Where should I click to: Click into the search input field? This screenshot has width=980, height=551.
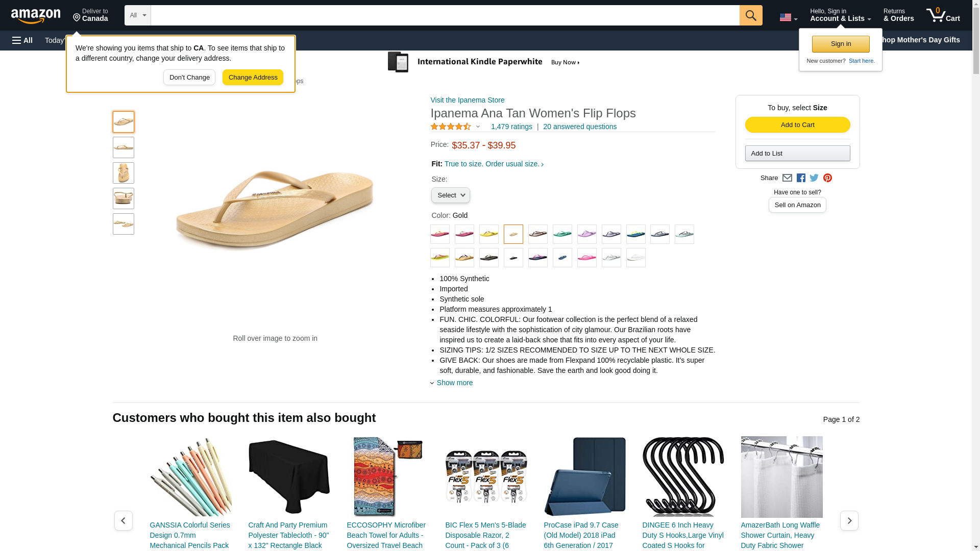click(445, 15)
